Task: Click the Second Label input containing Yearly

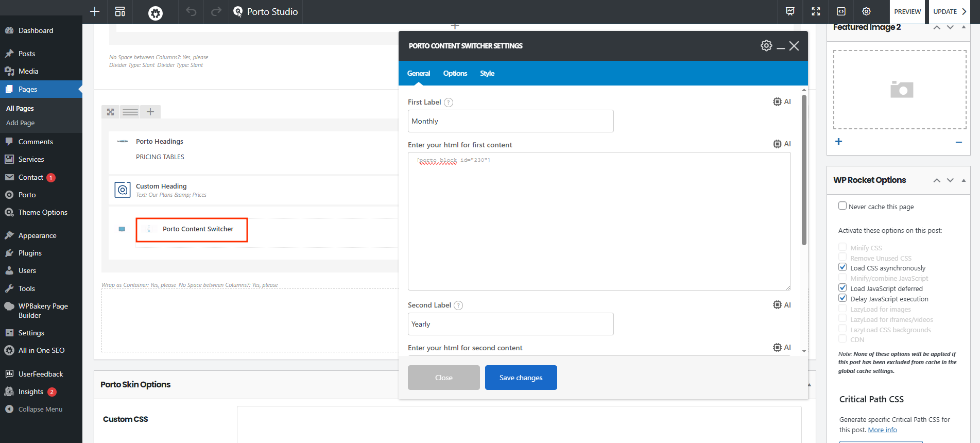Action: tap(511, 324)
